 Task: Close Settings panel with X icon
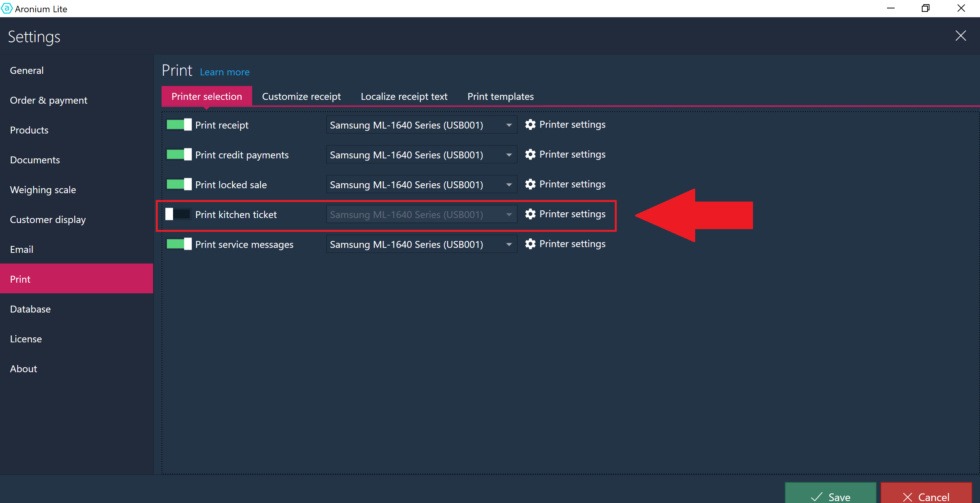click(960, 36)
